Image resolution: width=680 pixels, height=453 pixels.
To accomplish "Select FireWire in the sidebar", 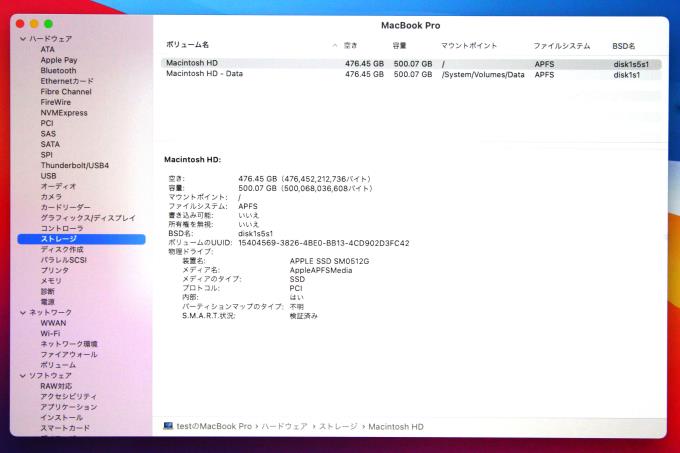I will pyautogui.click(x=56, y=102).
